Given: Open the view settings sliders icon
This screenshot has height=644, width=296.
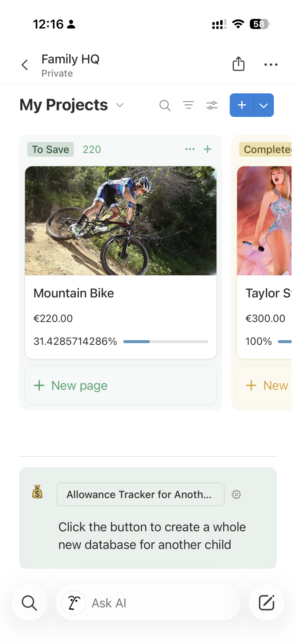Looking at the screenshot, I should tap(212, 105).
